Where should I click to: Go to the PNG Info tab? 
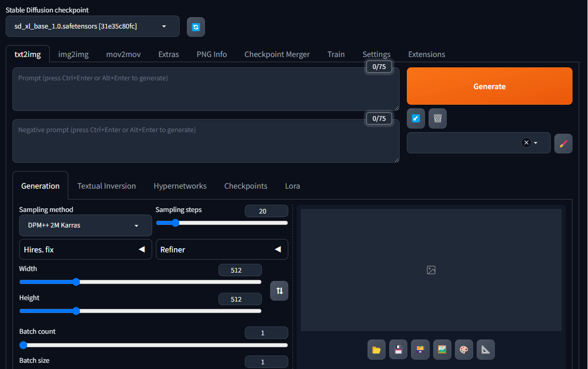pos(212,54)
